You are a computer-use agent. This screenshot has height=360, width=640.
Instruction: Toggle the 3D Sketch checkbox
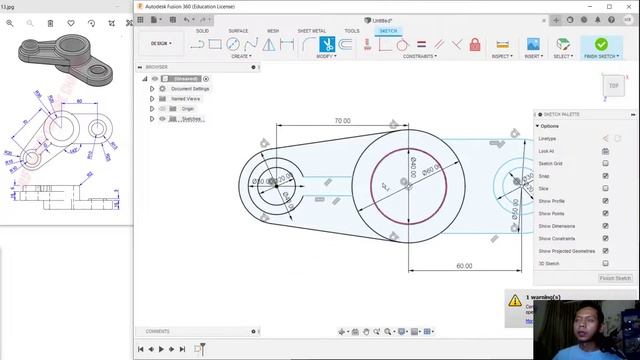click(x=606, y=263)
